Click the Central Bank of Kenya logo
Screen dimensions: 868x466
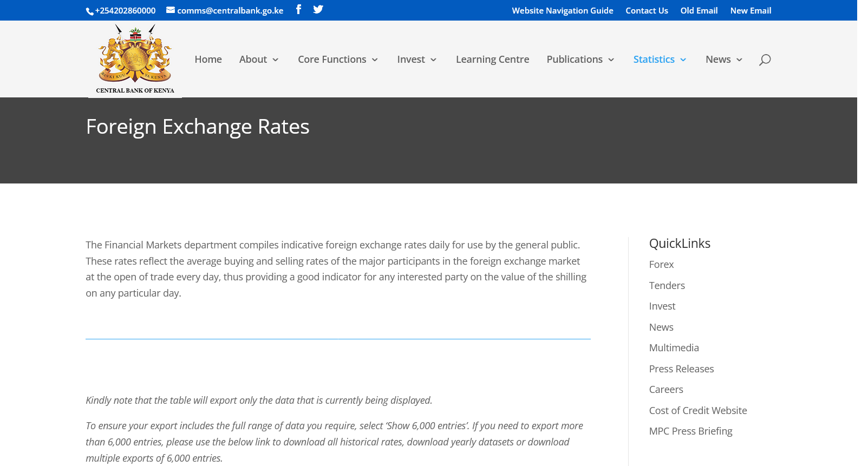(135, 60)
